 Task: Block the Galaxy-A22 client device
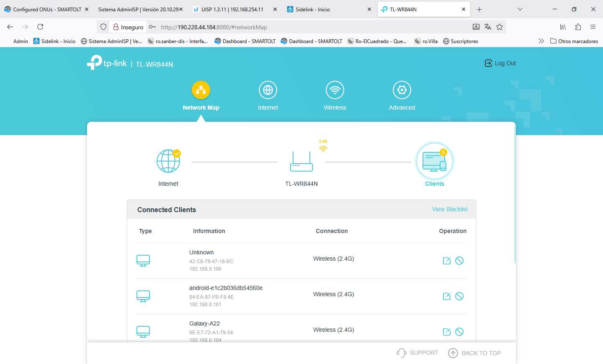[459, 332]
